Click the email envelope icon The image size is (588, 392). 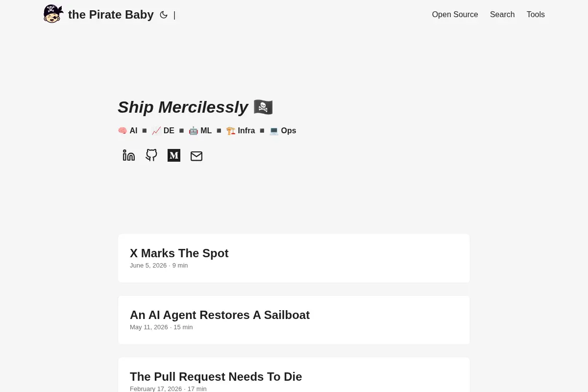[196, 156]
